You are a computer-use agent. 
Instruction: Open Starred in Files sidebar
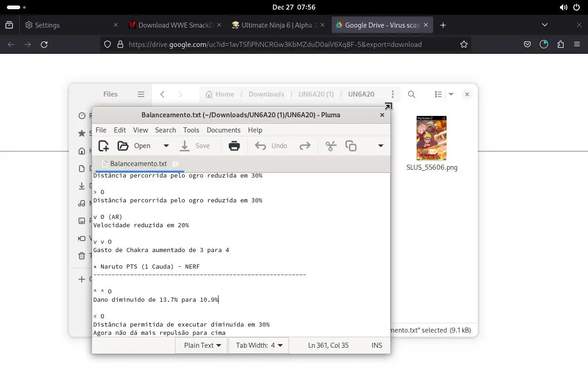(82, 133)
